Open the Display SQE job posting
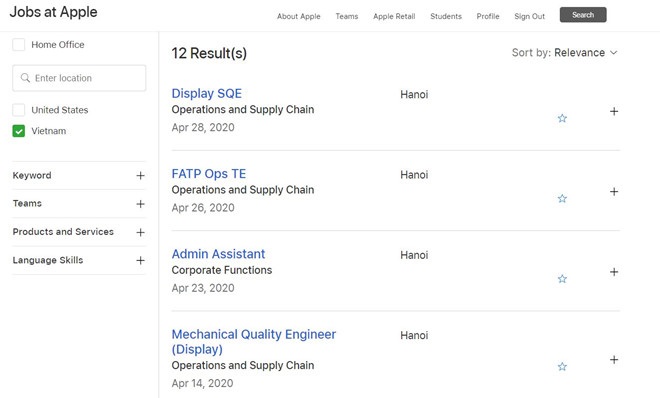This screenshot has height=398, width=660. click(x=207, y=93)
